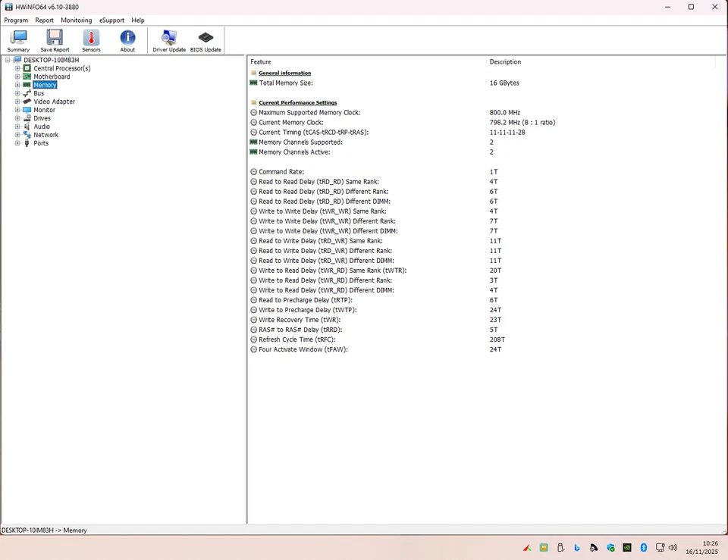Expand the Drives branch
728x560 pixels.
click(x=17, y=118)
